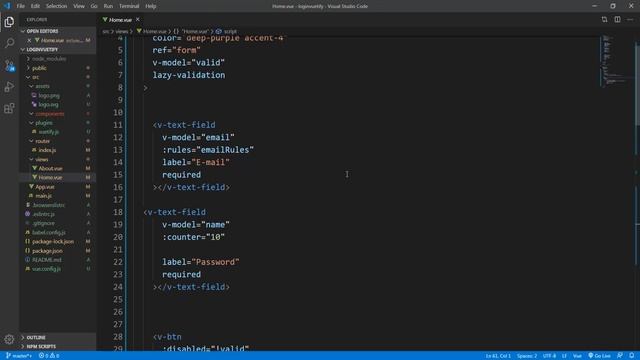Open the Edit menu
The image size is (640, 360).
36,6
